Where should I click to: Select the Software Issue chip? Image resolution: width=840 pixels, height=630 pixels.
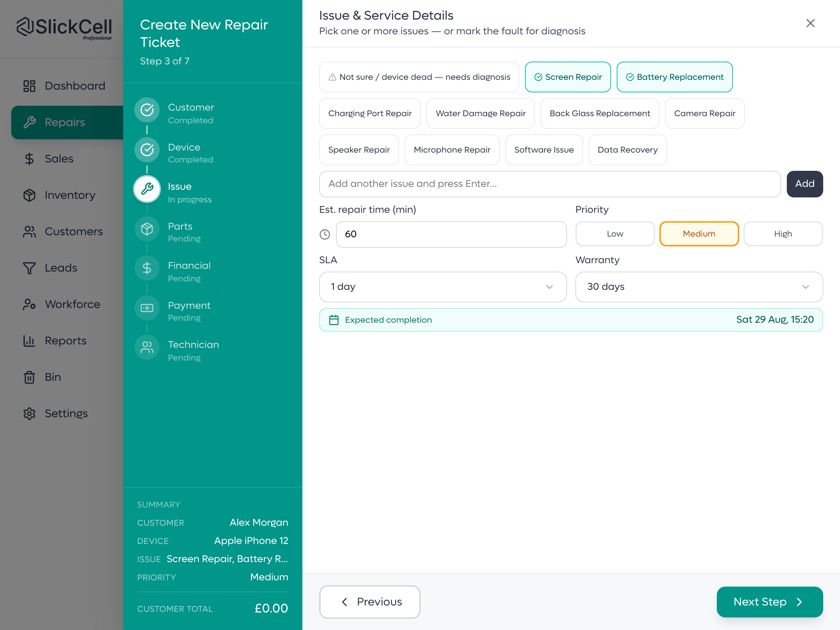[x=544, y=150]
